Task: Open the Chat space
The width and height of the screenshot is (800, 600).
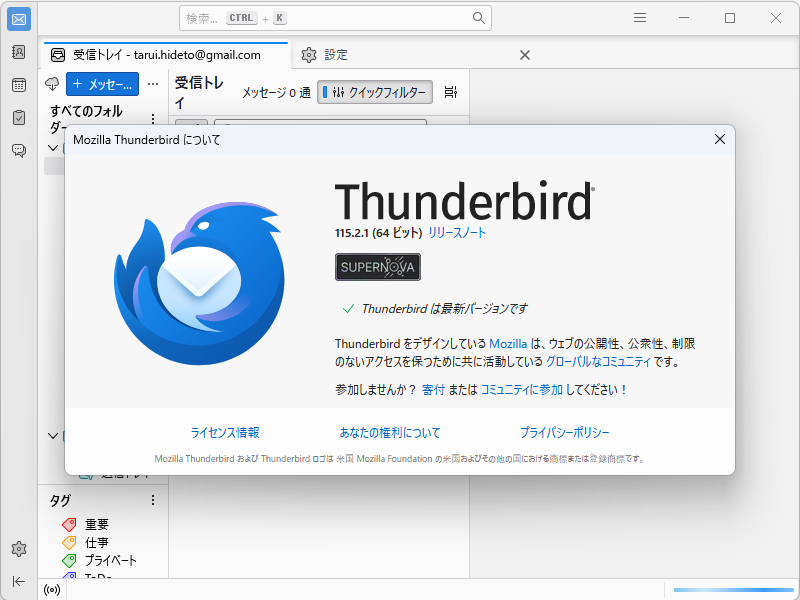Action: pyautogui.click(x=18, y=148)
